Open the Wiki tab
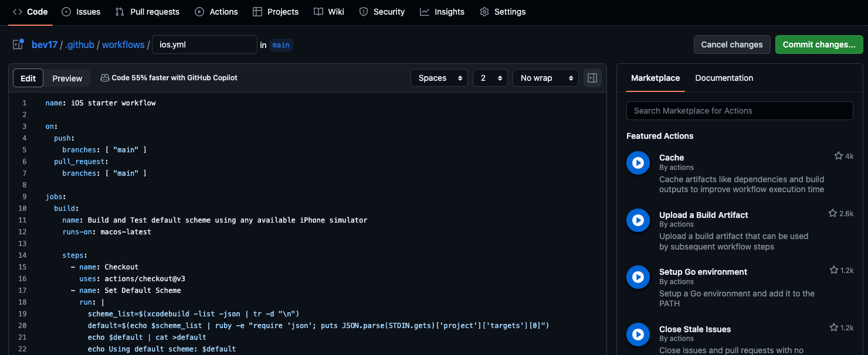Viewport: 868px width, 355px height. (x=329, y=12)
